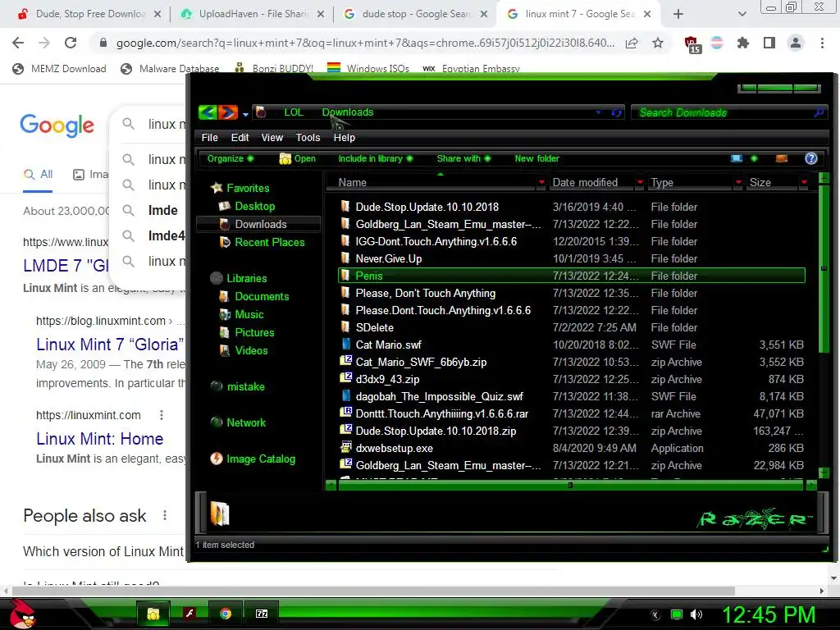Open the Name column filter dropdown
840x630 pixels.
click(x=541, y=183)
